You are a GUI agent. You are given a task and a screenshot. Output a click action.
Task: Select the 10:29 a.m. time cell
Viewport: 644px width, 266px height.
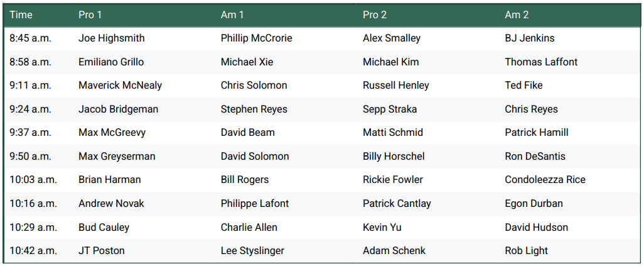(33, 227)
